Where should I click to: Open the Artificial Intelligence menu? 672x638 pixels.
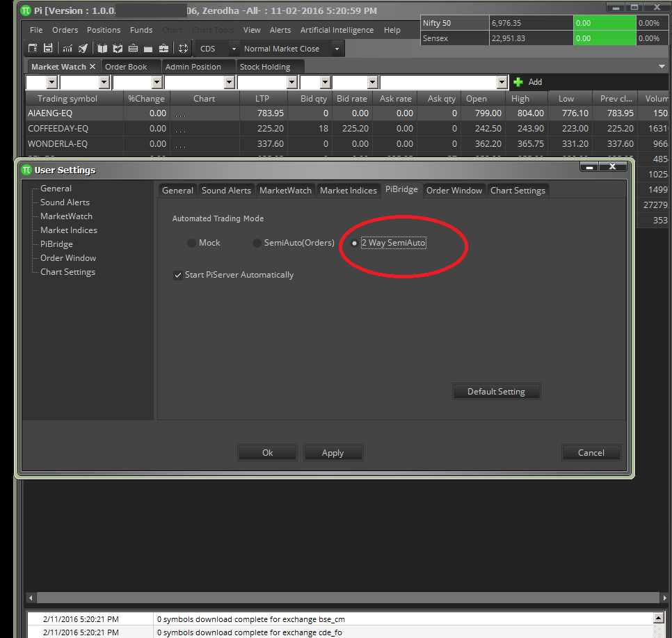[337, 30]
